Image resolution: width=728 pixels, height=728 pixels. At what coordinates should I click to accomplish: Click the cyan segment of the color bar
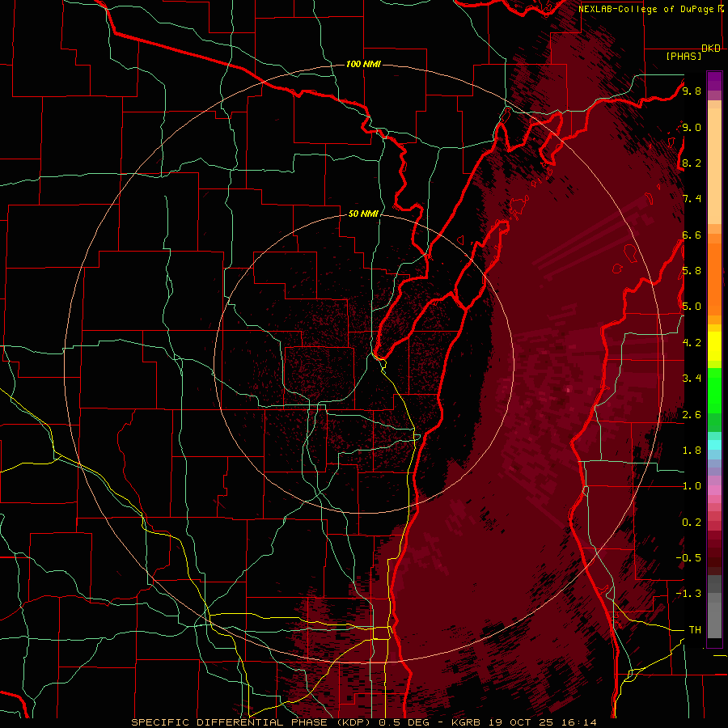click(714, 444)
